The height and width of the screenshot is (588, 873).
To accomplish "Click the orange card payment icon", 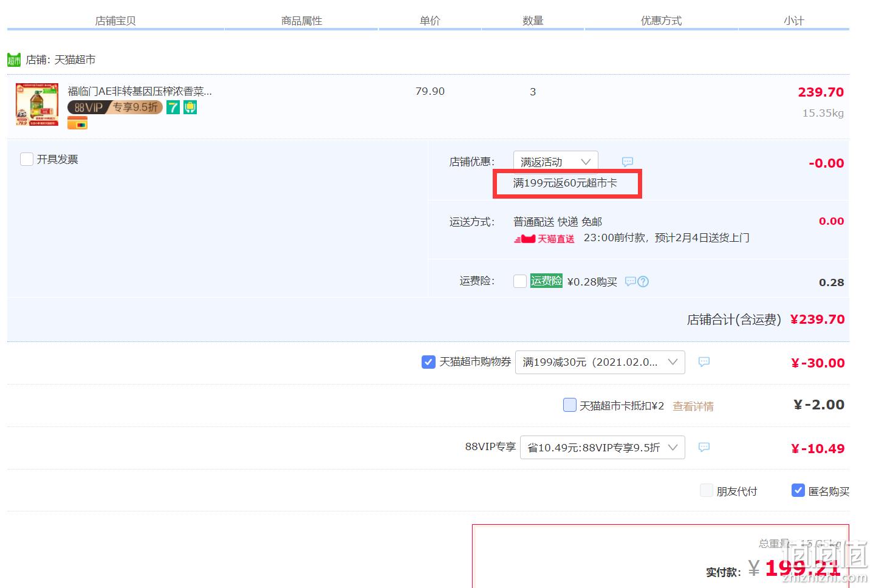I will point(77,123).
